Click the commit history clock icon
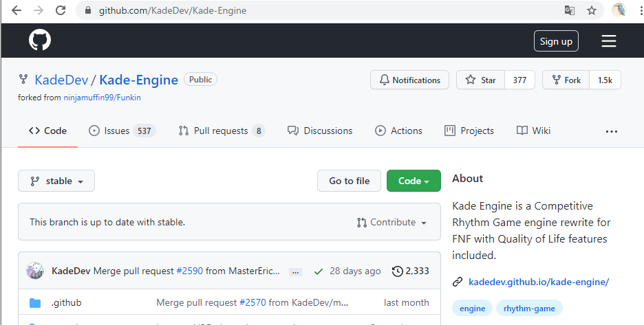 coord(397,271)
